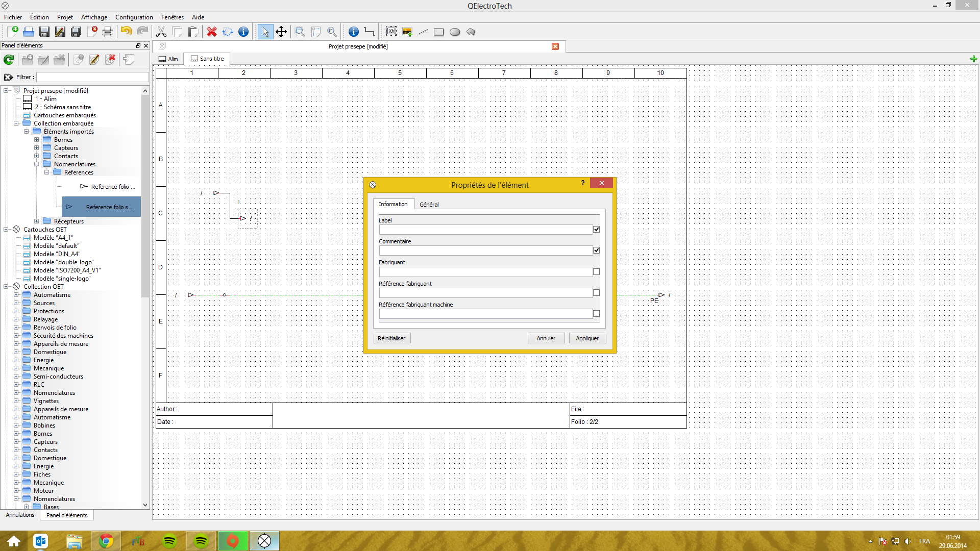Click the add image tool icon
This screenshot has width=980, height=551.
[x=407, y=32]
